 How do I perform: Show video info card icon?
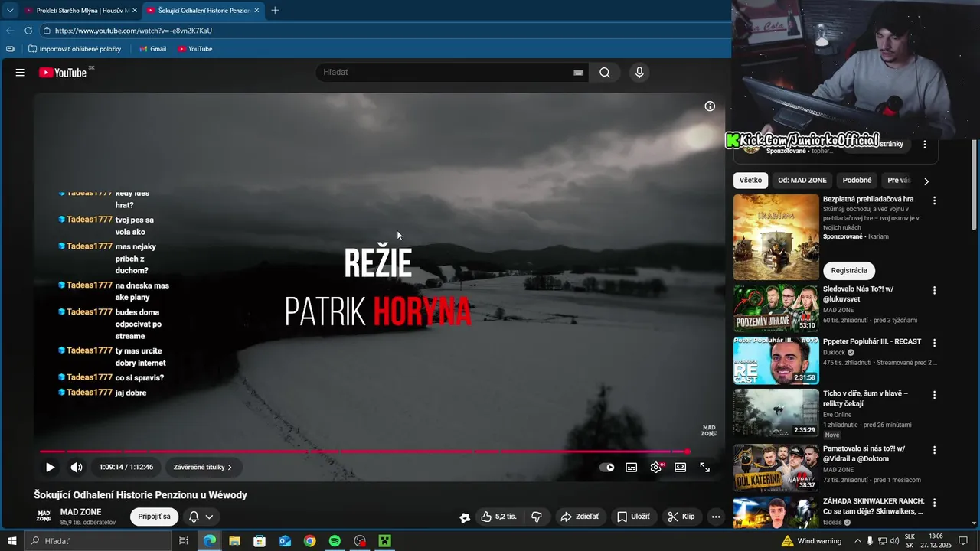[710, 106]
